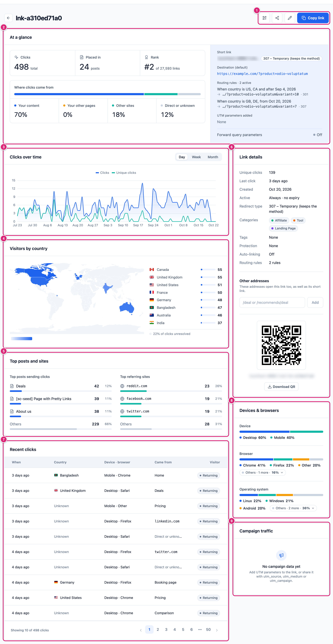The image size is (333, 644).
Task: Switch chart to Day view
Action: 182,157
